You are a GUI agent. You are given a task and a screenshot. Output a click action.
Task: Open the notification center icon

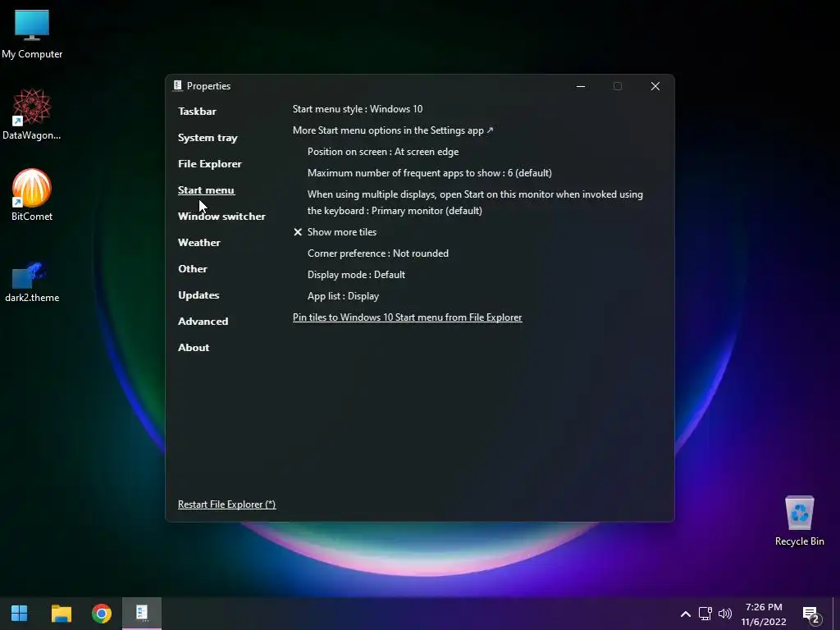[811, 615]
